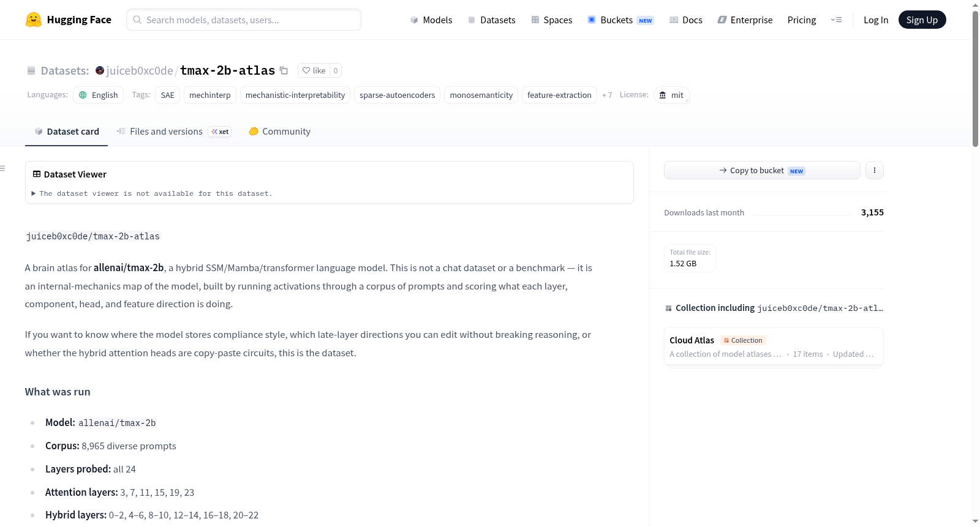
Task: Click the Copy to bucket button
Action: 762,170
